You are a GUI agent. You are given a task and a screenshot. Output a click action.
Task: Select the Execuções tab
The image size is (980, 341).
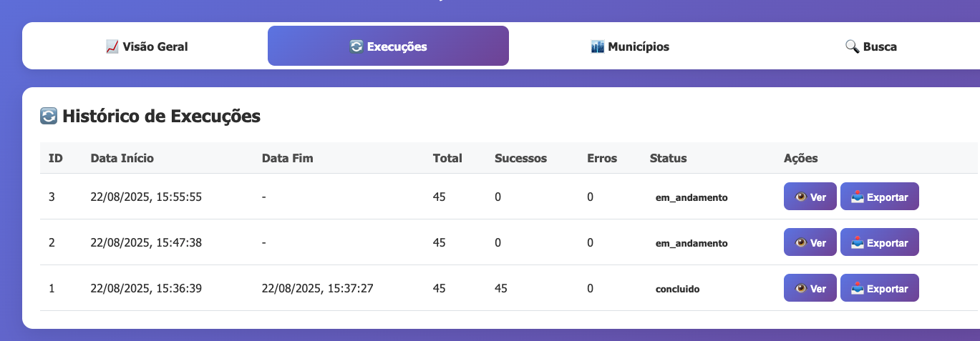[388, 46]
